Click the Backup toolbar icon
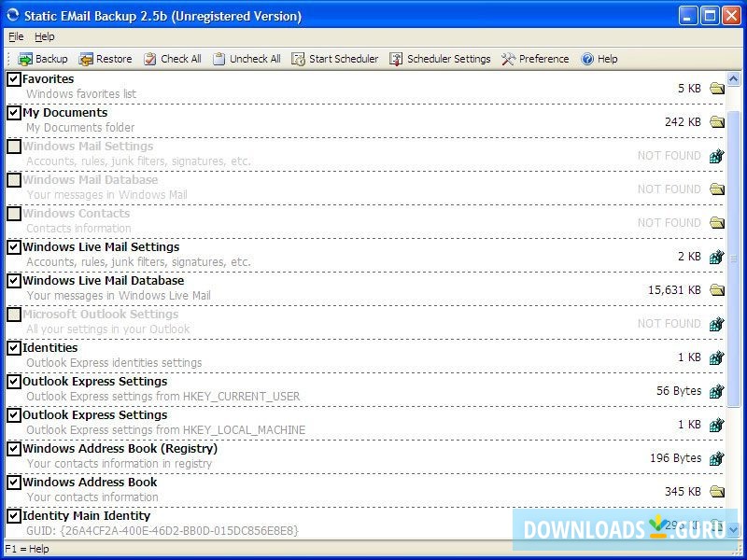The height and width of the screenshot is (560, 747). click(x=25, y=59)
